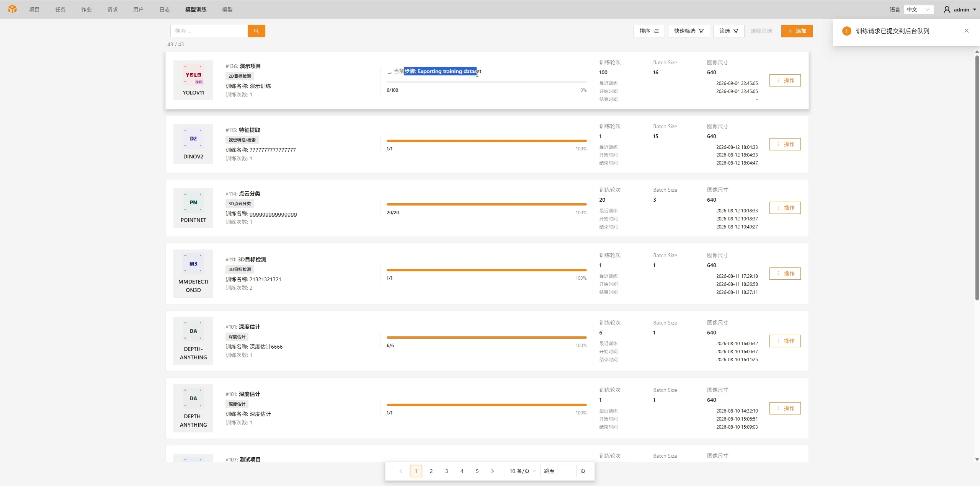This screenshot has width=980, height=486.
Task: Click the previous page arrow
Action: pyautogui.click(x=400, y=471)
